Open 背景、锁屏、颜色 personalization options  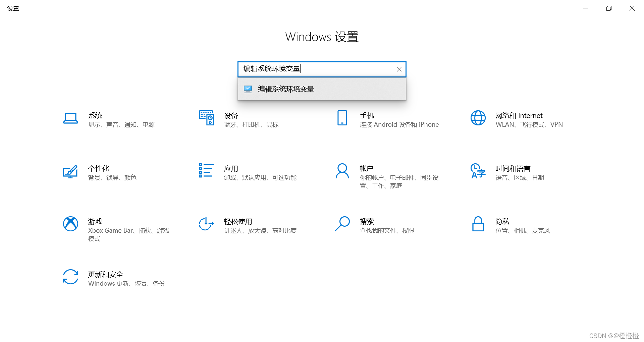[x=112, y=177]
